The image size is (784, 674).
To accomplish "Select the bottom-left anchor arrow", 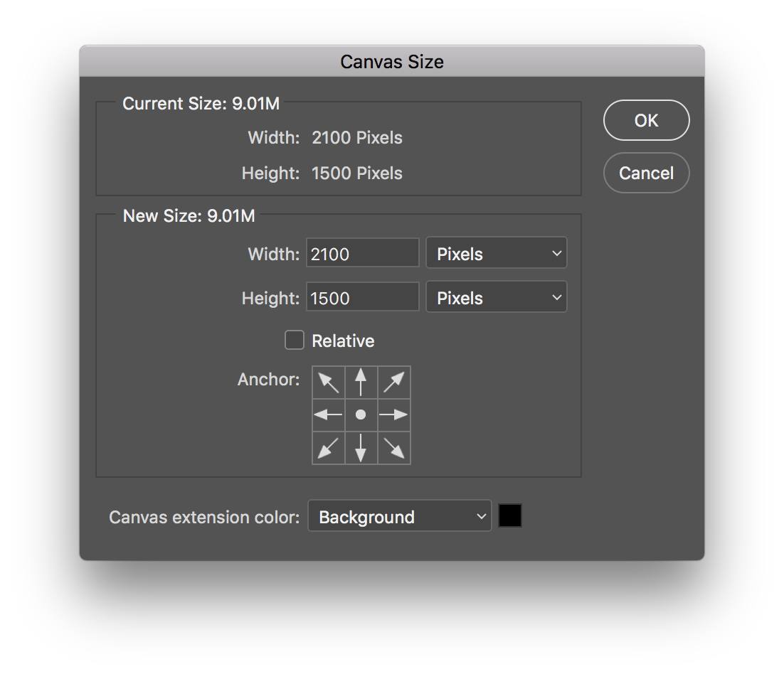I will pyautogui.click(x=328, y=447).
